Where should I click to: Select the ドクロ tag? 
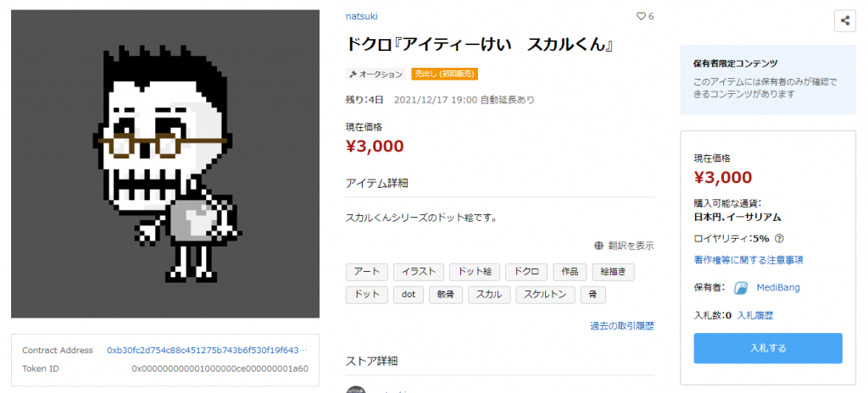click(x=526, y=272)
